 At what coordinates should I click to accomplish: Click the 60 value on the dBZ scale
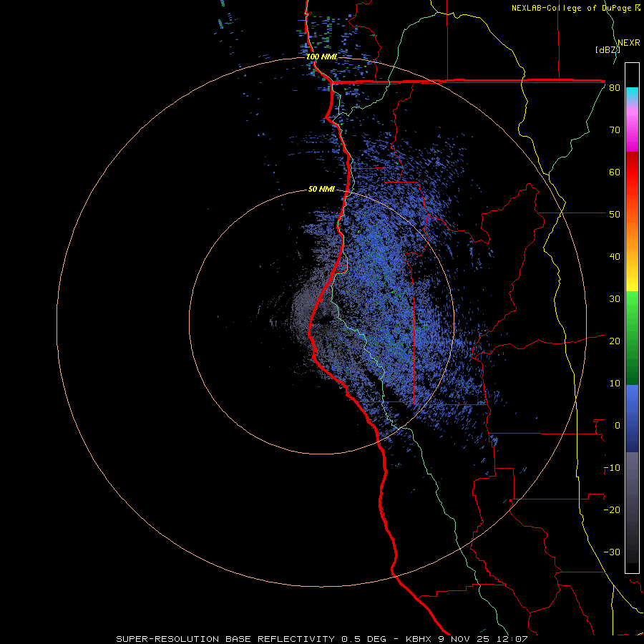click(615, 172)
